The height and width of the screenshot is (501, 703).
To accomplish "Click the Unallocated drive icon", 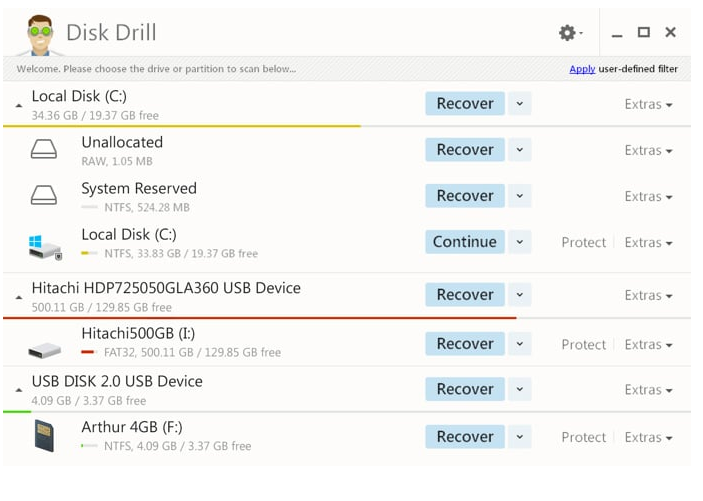I will tap(44, 150).
